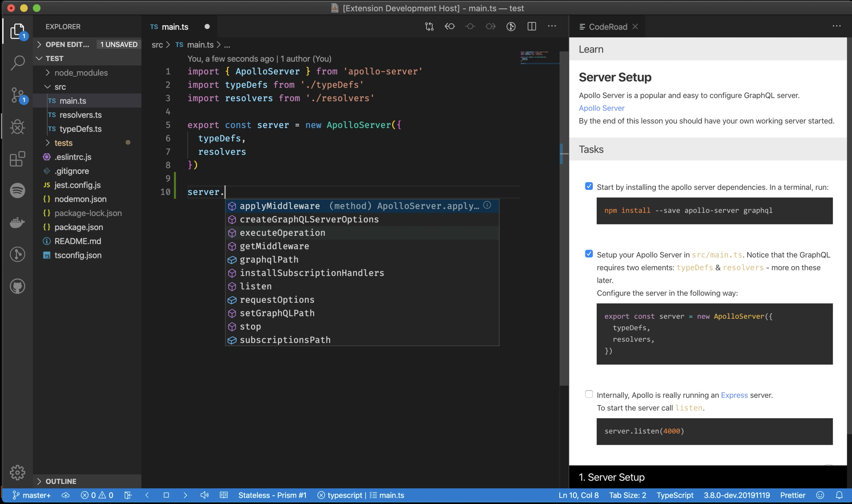Select listen from the autocomplete list
The width and height of the screenshot is (852, 504).
[x=362, y=286]
